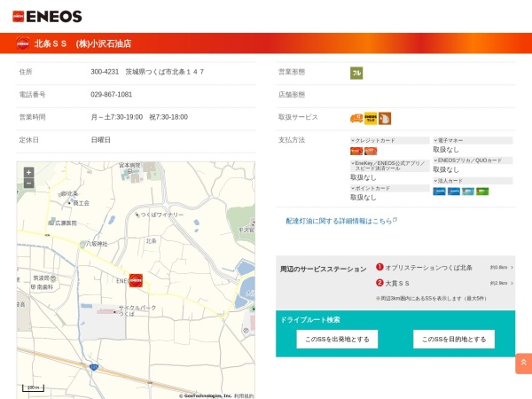The height and width of the screenshot is (399, 532).
Task: Collapse the EneKey／ENEOS公式アプリ section
Action: tap(389, 166)
